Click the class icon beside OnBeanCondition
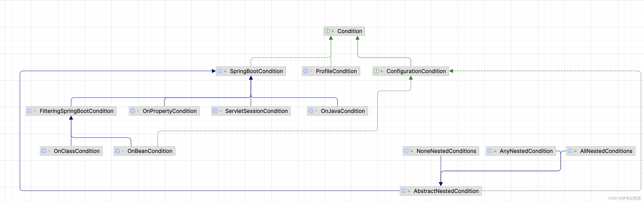 (117, 151)
